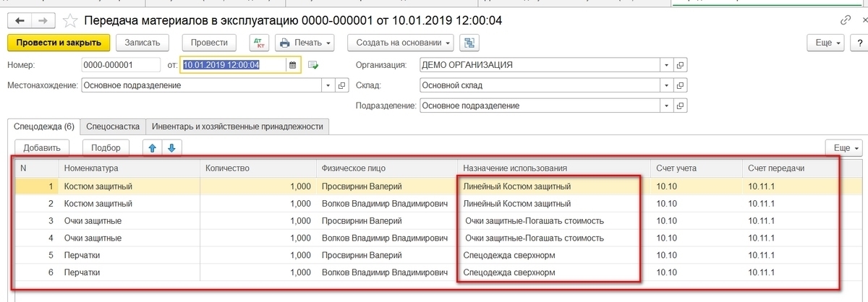
Task: Open Местонахождение dropdown list
Action: pos(325,85)
